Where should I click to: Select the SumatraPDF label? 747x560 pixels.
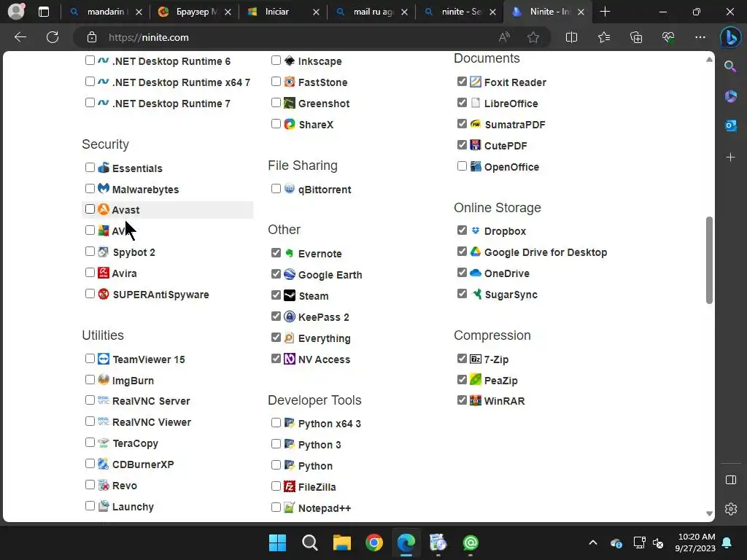coord(515,125)
